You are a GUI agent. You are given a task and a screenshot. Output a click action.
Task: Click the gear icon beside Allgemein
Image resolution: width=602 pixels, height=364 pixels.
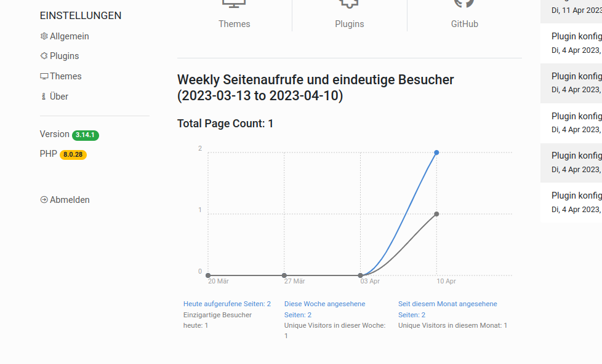coord(44,36)
